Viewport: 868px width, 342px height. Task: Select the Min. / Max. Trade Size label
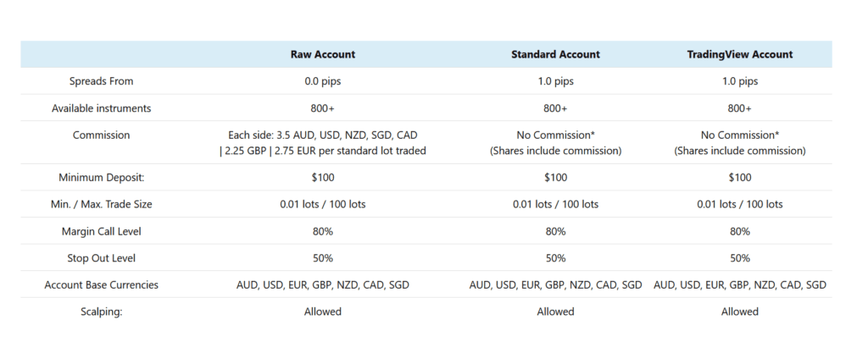[x=102, y=204]
